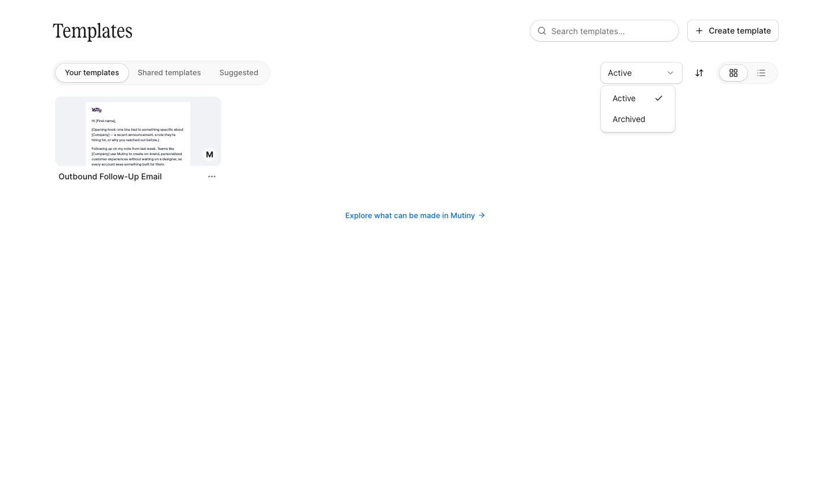Click the sort order arrows icon
Screen dimensions: 829x504
coord(699,73)
